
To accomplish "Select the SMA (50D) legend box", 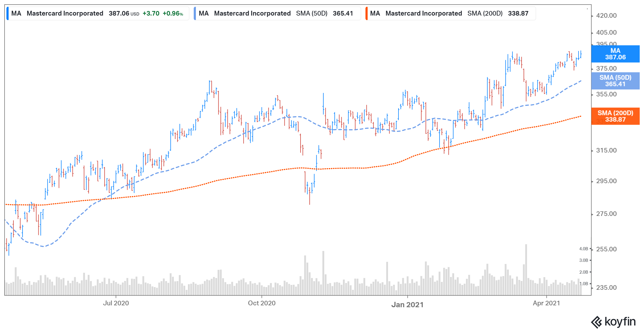I will (x=277, y=13).
